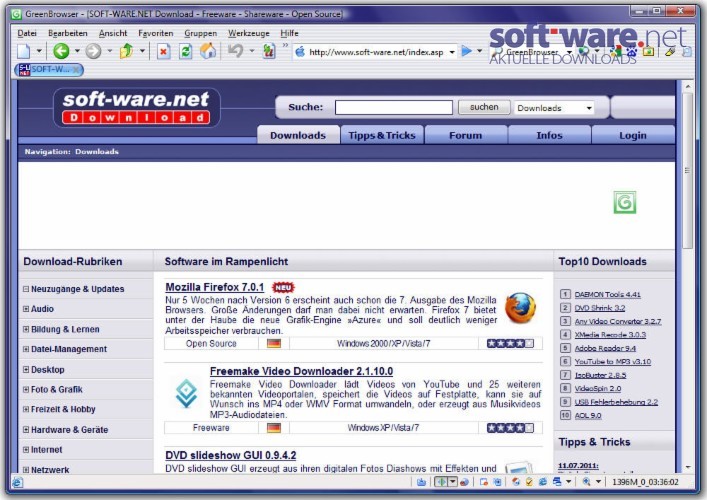The image size is (707, 500).
Task: Open the Favoriten menu
Action: point(156,33)
